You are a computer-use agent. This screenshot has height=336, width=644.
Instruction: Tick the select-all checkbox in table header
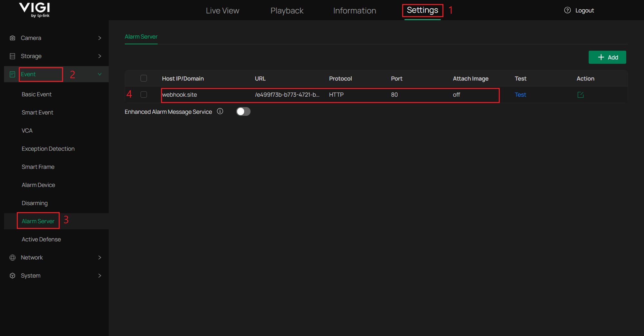[144, 78]
